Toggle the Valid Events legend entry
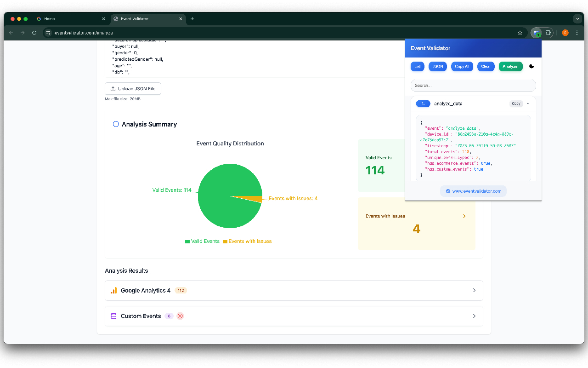588x368 pixels. coord(202,241)
